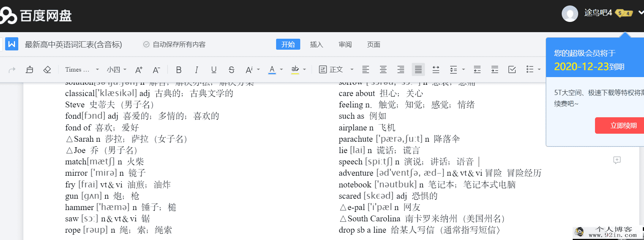Open line spacing dropdown arrow
The image size is (644, 240).
[x=463, y=69]
